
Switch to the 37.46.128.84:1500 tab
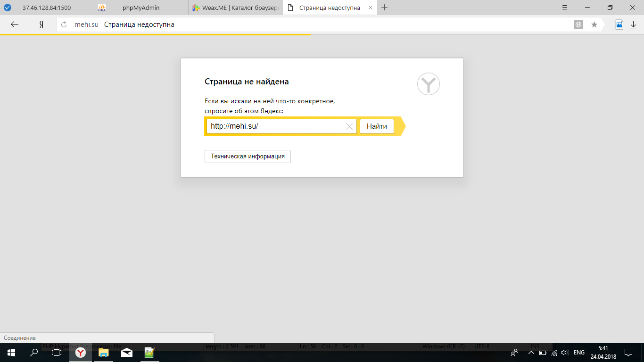tap(46, 8)
